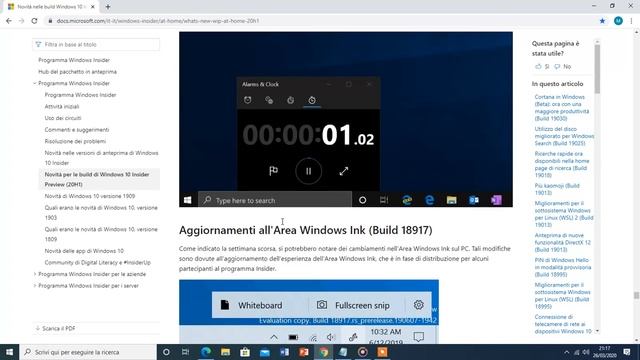Open Microsoft Store from the taskbar

tap(245, 352)
